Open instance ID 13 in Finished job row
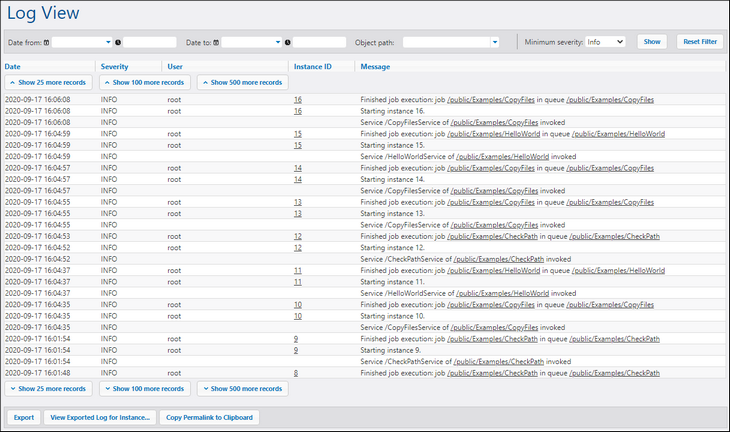The width and height of the screenshot is (730, 432). pos(298,202)
